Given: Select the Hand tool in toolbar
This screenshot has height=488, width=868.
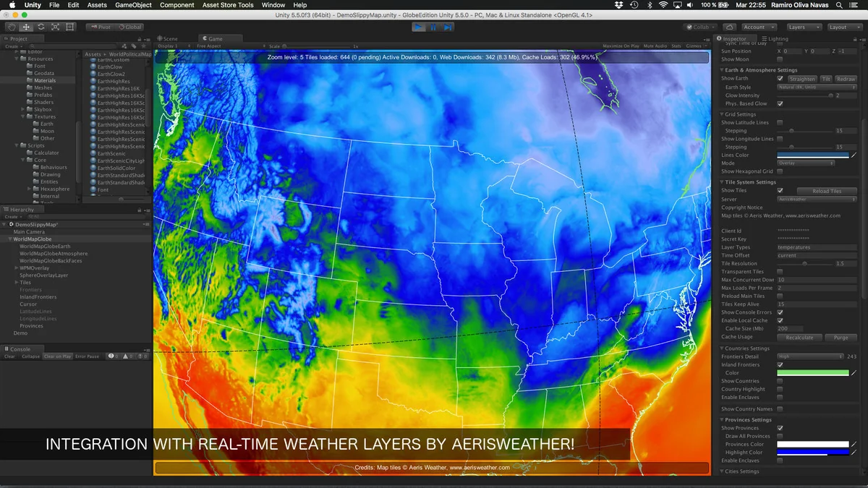Looking at the screenshot, I should (12, 27).
